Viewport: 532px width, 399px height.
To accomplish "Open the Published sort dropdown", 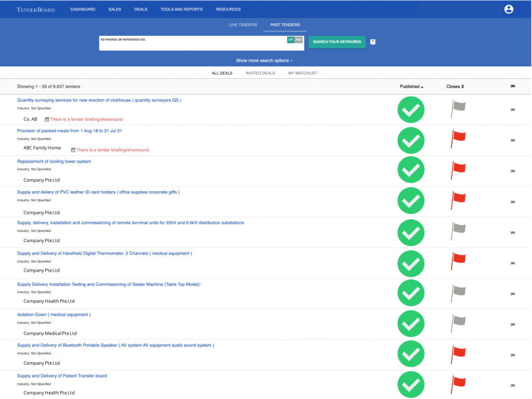I will click(x=411, y=86).
